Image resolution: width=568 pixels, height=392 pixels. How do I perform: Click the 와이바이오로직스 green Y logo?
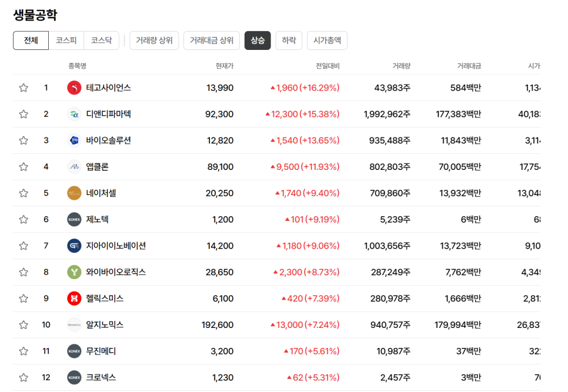74,272
